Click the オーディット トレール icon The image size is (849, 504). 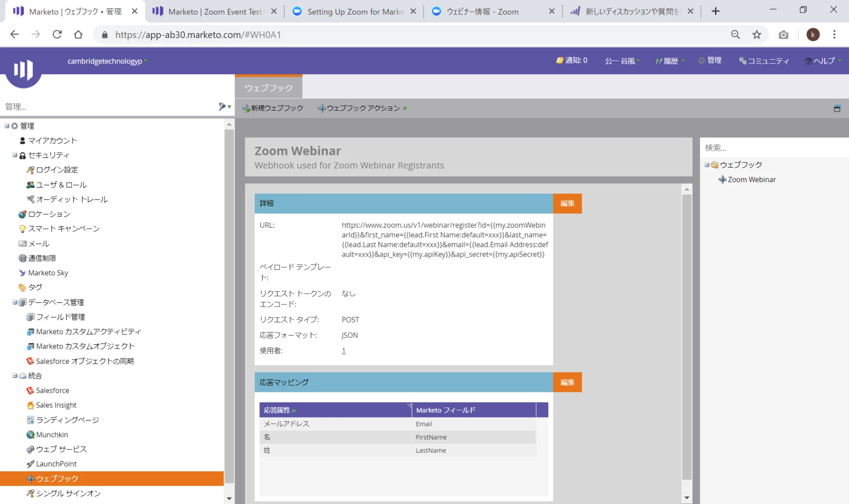(x=30, y=199)
